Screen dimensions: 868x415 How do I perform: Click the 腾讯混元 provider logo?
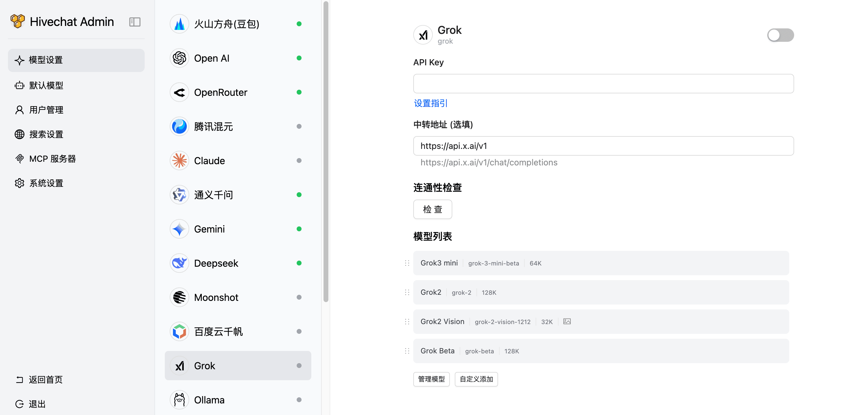pyautogui.click(x=179, y=126)
